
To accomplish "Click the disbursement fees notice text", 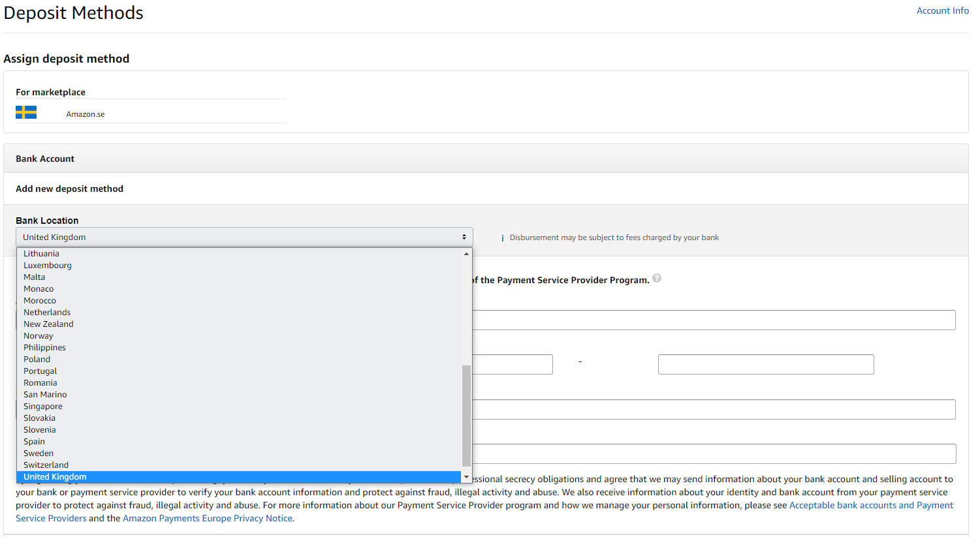I will 614,238.
